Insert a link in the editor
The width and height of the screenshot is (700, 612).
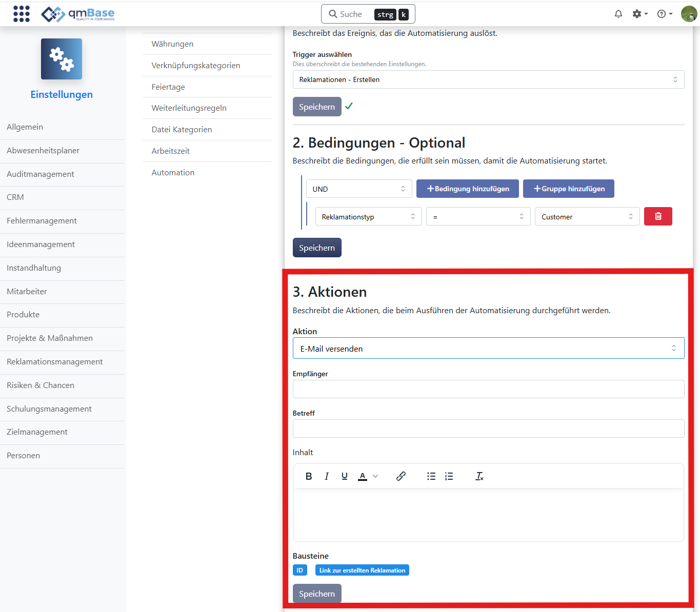coord(401,476)
